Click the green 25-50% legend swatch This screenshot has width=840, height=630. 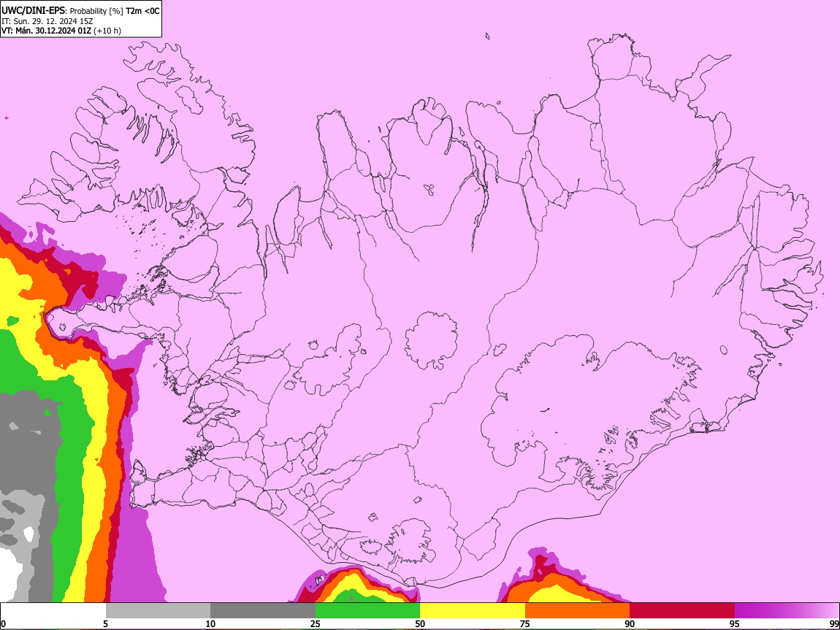[x=367, y=611]
